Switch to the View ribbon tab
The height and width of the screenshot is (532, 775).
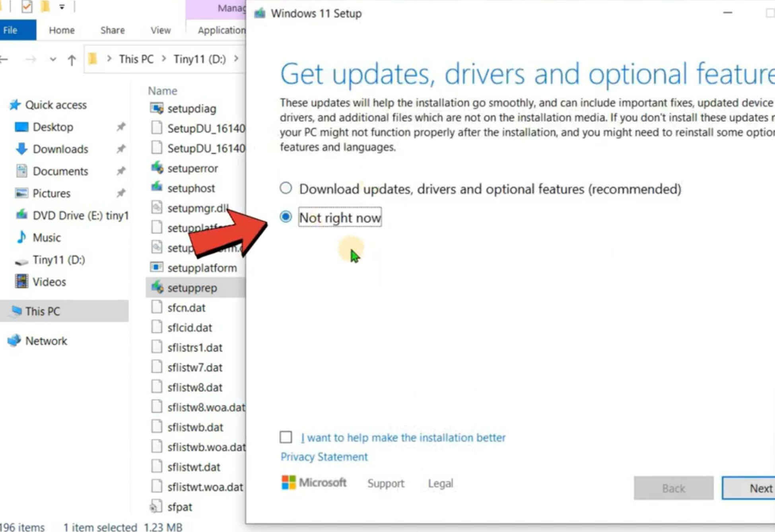pyautogui.click(x=161, y=30)
